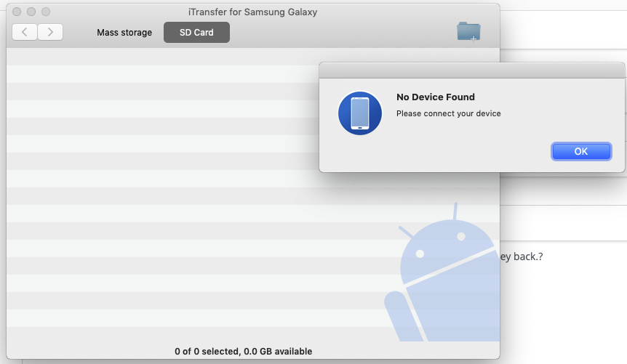Viewport: 627px width, 364px height.
Task: Click the 'ey back.?' text behind window
Action: point(522,256)
